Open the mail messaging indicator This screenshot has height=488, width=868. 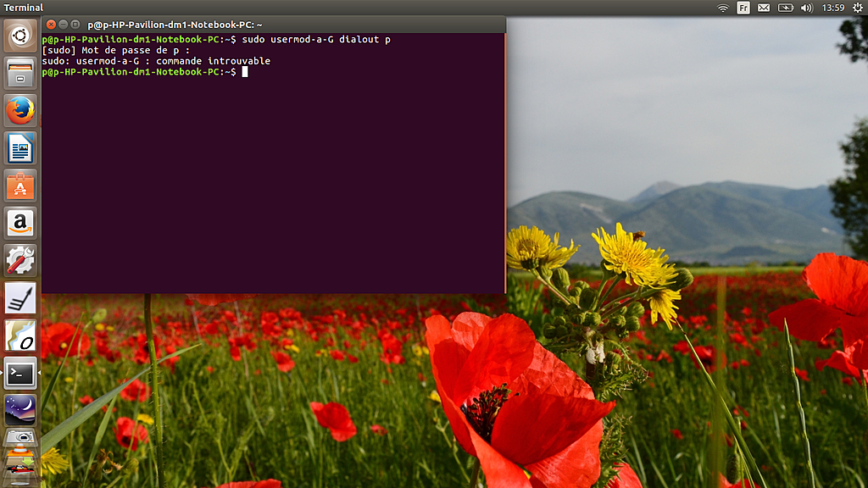pos(764,8)
